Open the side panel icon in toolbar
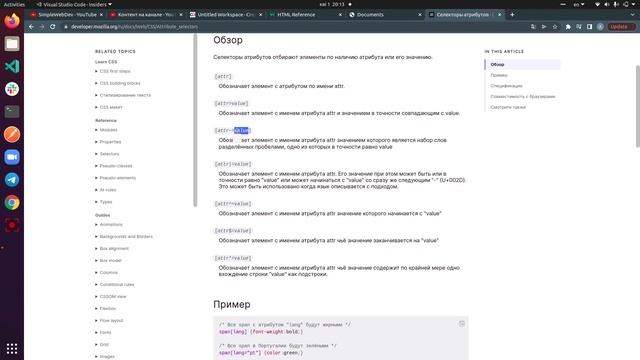This screenshot has height=360, width=640. (x=589, y=27)
